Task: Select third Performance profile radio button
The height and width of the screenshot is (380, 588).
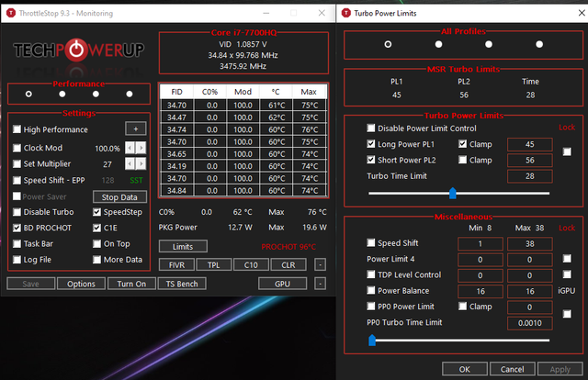Action: tap(96, 94)
